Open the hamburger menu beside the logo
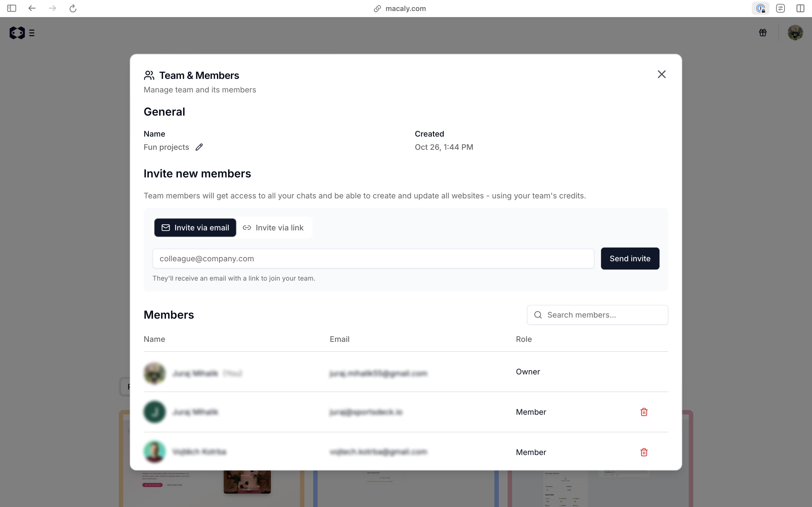The image size is (812, 507). [x=32, y=32]
